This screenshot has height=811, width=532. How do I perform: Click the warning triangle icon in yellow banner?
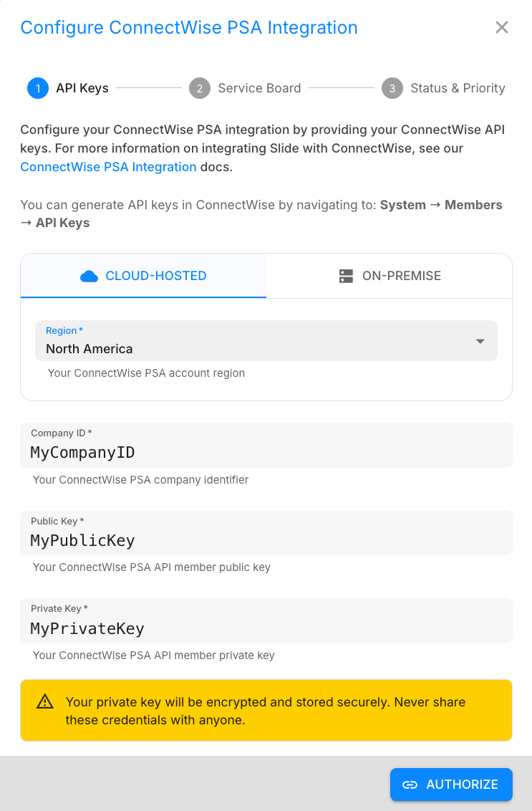pyautogui.click(x=45, y=701)
